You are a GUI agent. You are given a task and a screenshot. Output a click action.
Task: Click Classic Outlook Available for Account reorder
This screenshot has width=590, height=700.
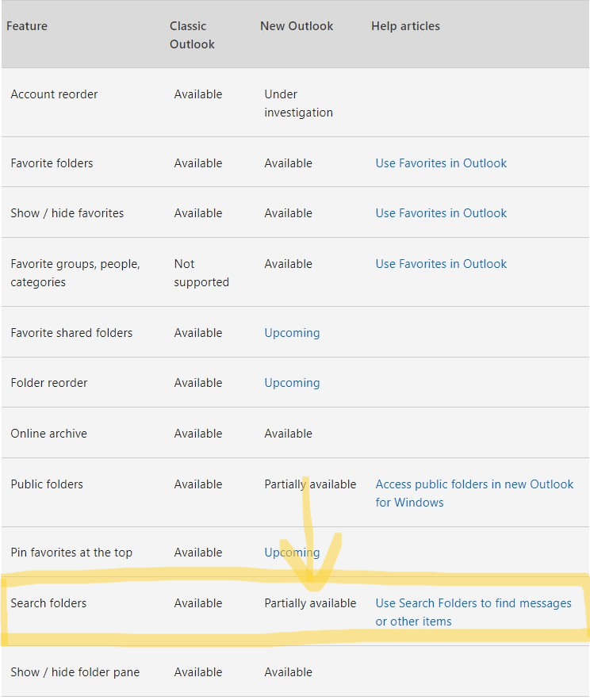tap(198, 94)
